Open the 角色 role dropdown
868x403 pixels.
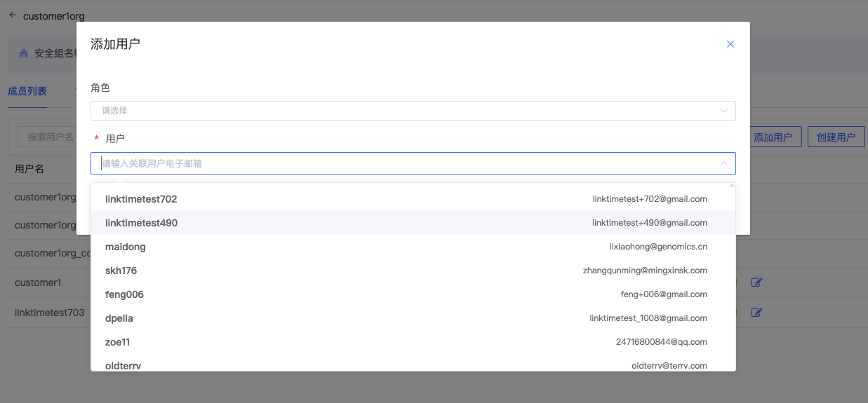(413, 111)
